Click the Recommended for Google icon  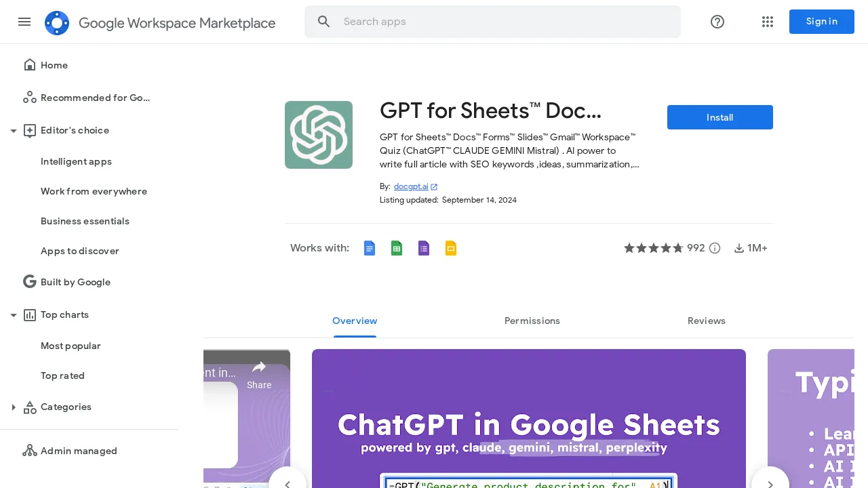click(x=30, y=98)
